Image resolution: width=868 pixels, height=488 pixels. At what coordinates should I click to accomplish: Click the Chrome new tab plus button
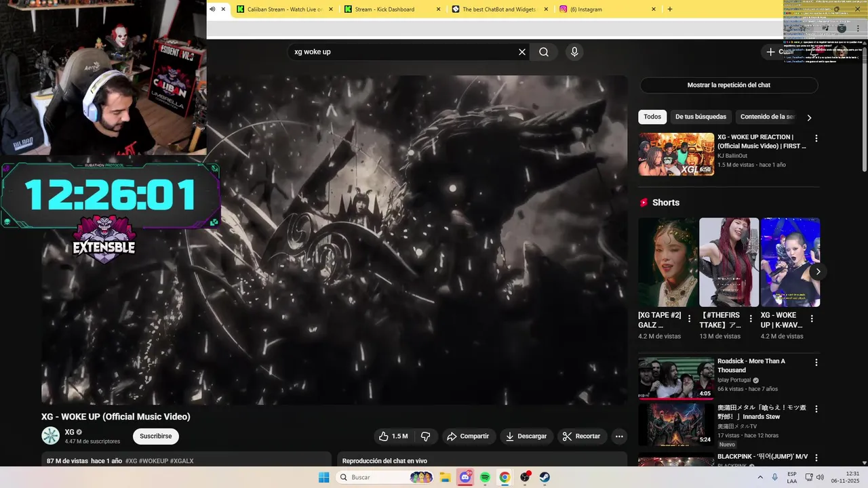coord(670,9)
